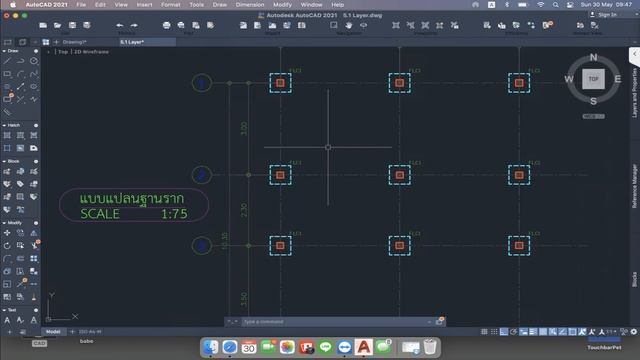This screenshot has height=360, width=640.
Task: Click the N compass direction on ViewCube
Action: pos(593,58)
